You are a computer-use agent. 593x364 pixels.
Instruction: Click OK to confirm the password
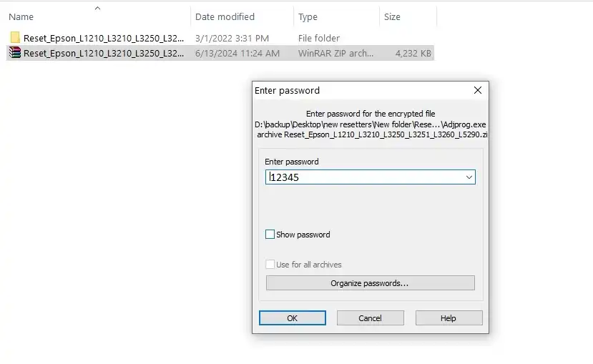click(x=293, y=318)
